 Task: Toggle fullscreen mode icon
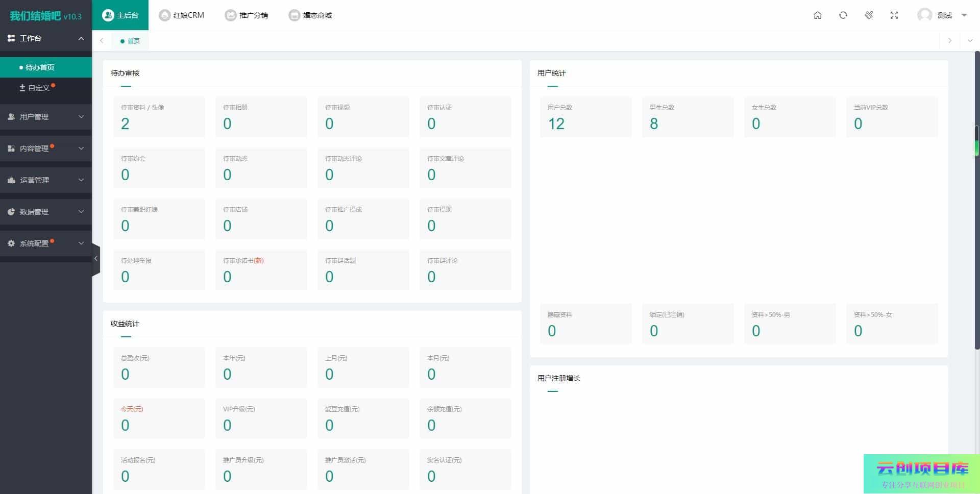pyautogui.click(x=894, y=15)
